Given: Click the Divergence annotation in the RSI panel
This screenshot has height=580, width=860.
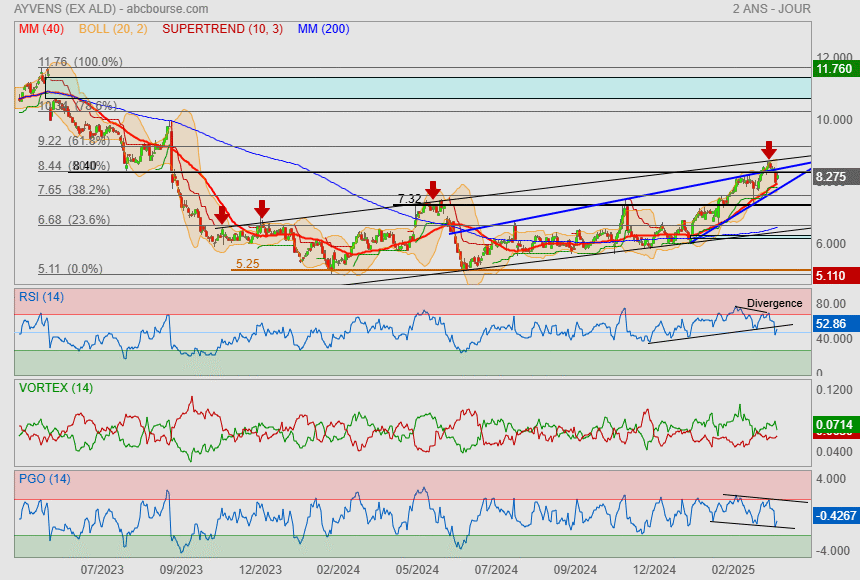Looking at the screenshot, I should (x=774, y=303).
